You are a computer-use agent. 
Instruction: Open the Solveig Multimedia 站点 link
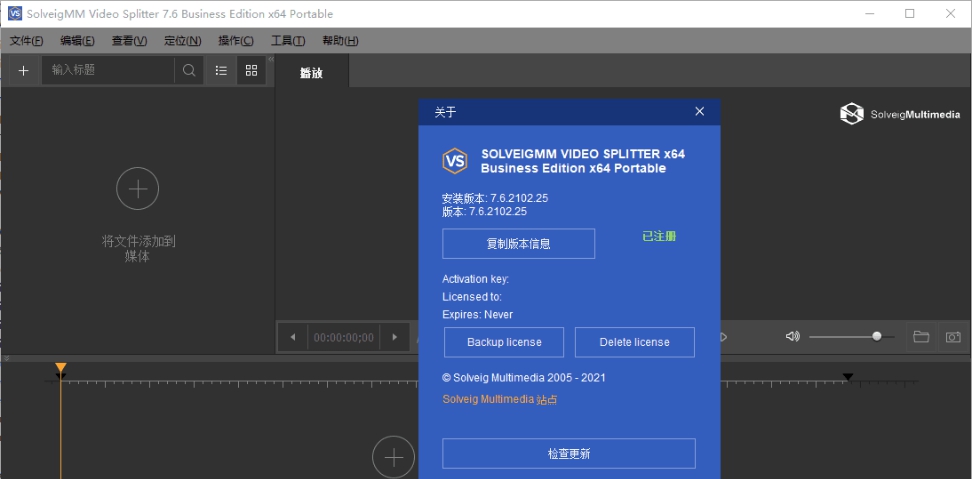(499, 400)
